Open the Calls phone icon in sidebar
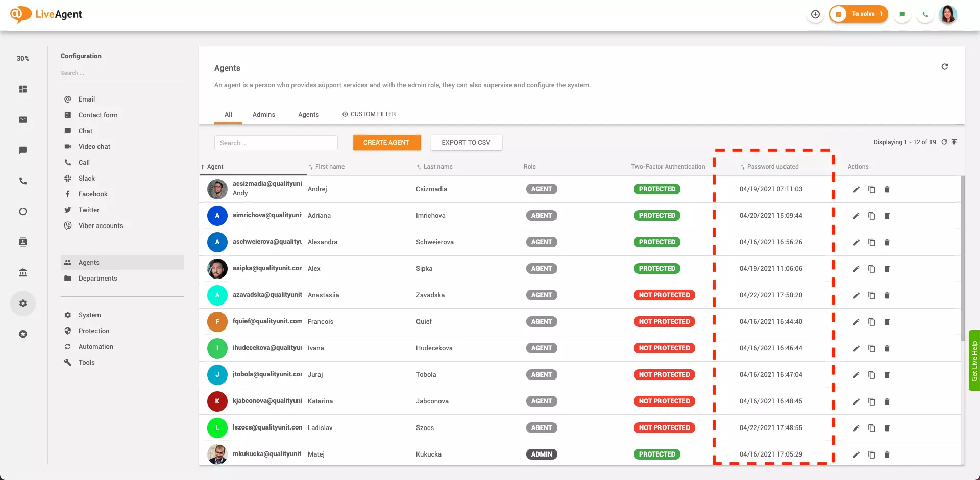The width and height of the screenshot is (980, 480). point(22,181)
